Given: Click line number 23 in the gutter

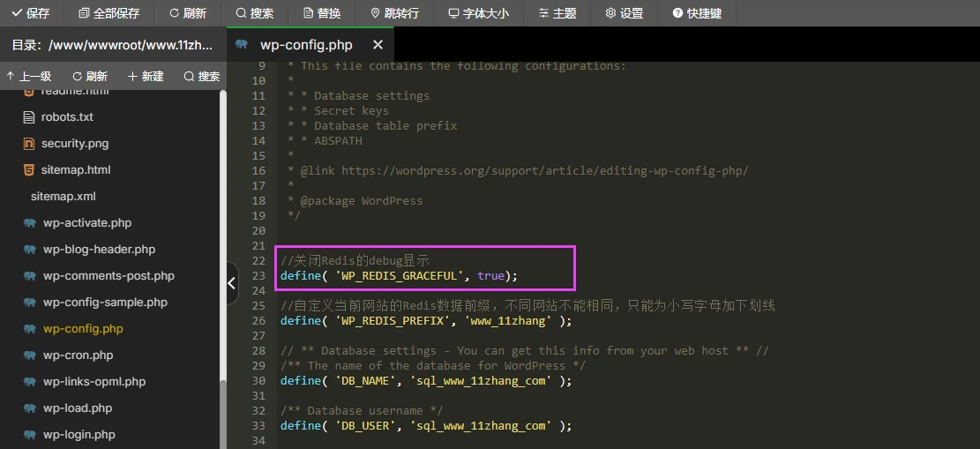Looking at the screenshot, I should click(x=258, y=276).
